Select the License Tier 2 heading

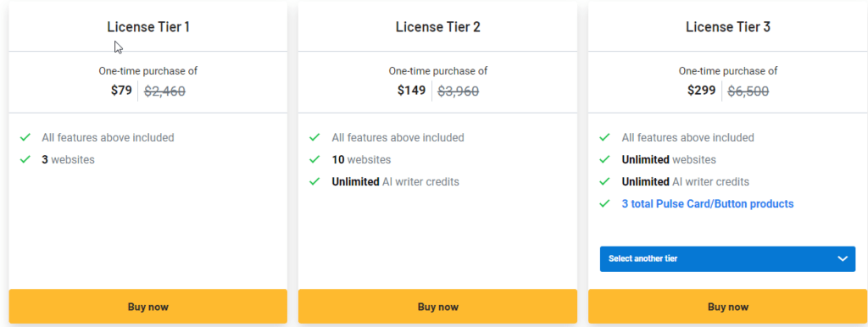(438, 26)
